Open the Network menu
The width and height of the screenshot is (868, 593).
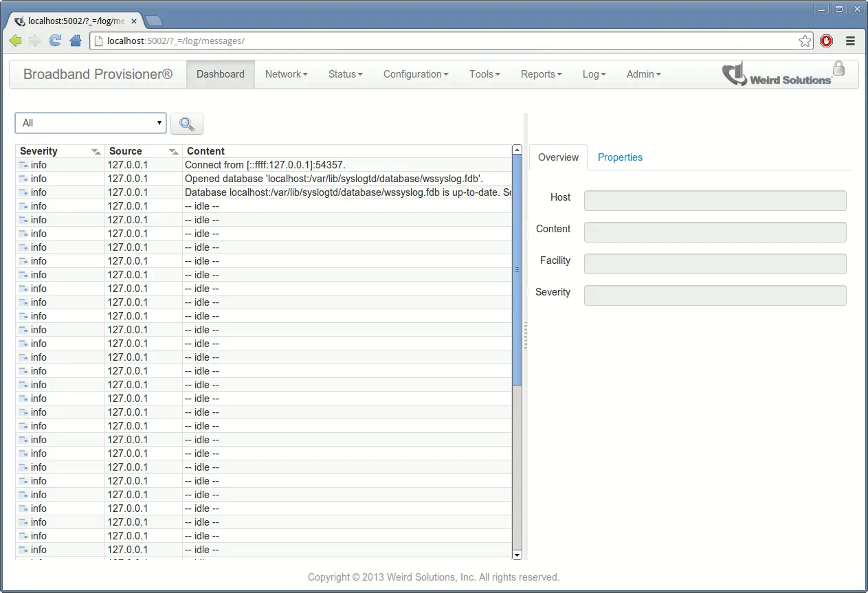[286, 74]
